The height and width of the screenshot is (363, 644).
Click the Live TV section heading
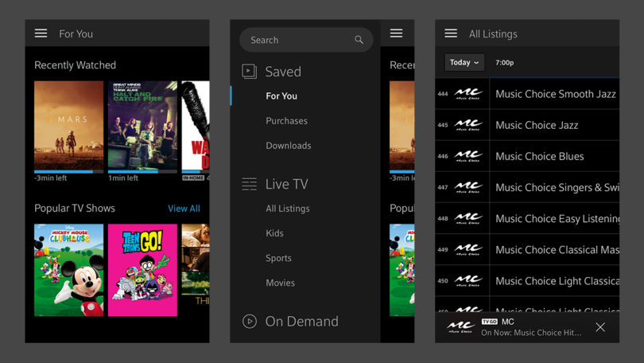(287, 184)
